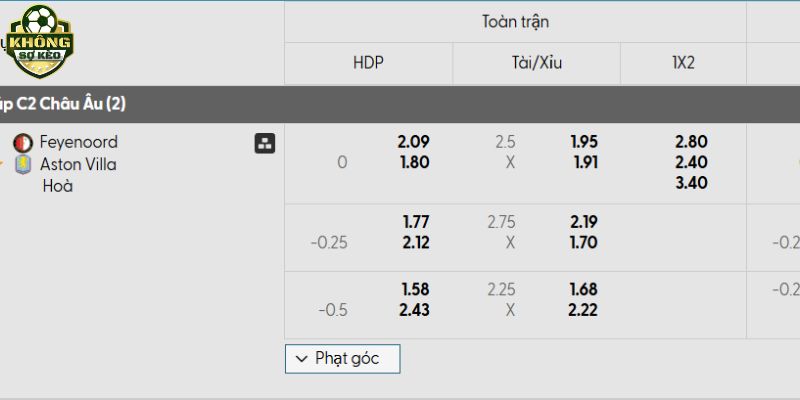The height and width of the screenshot is (400, 800).
Task: Select the HDP column header
Action: (368, 63)
